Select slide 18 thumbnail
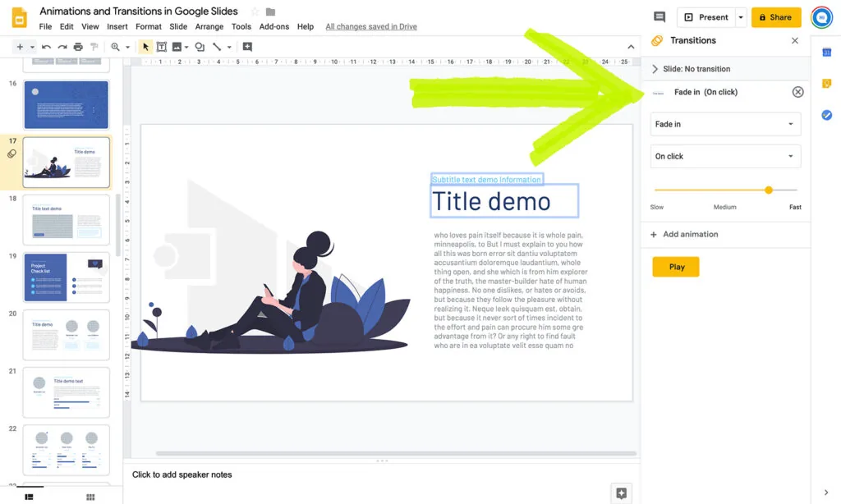 pos(66,220)
